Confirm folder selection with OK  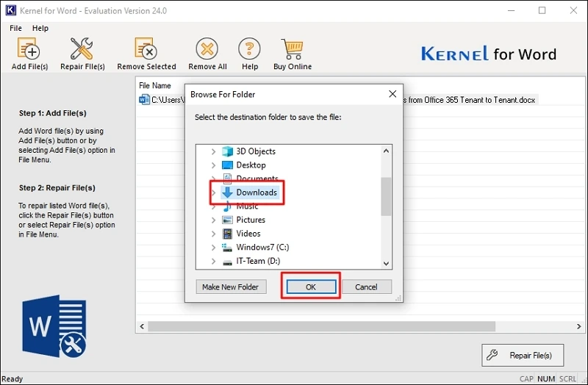pos(311,287)
